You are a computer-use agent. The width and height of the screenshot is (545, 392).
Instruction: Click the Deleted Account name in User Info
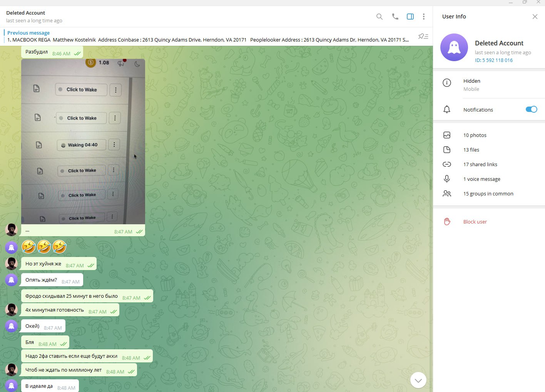pyautogui.click(x=499, y=43)
